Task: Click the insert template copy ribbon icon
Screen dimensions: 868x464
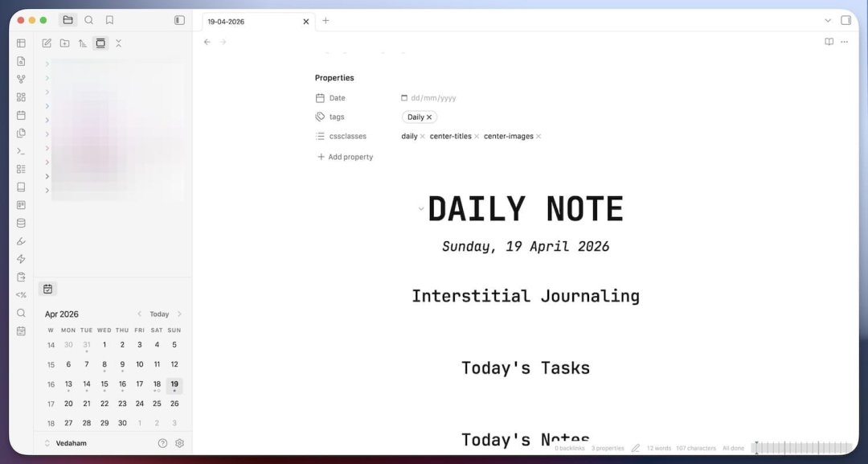Action: [x=21, y=133]
